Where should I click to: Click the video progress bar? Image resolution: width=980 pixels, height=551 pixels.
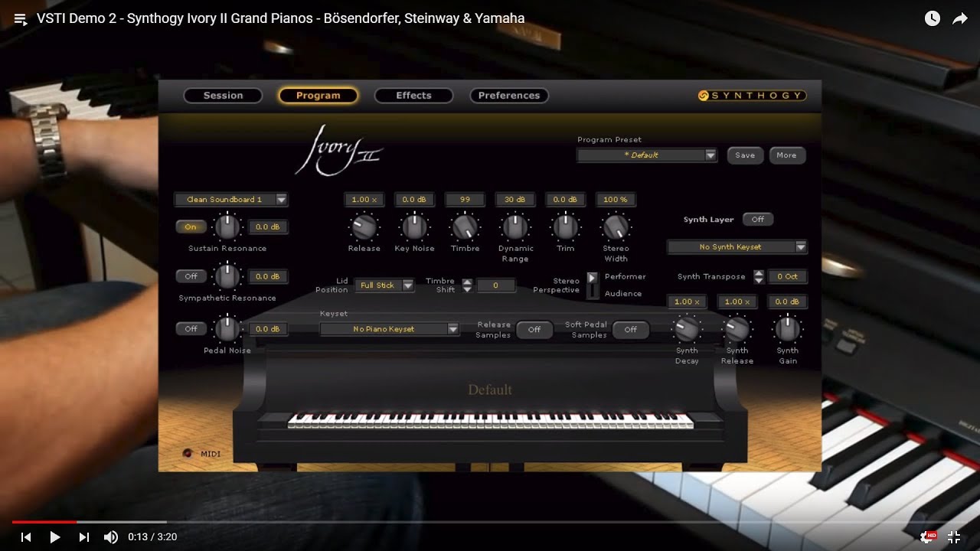(x=490, y=522)
